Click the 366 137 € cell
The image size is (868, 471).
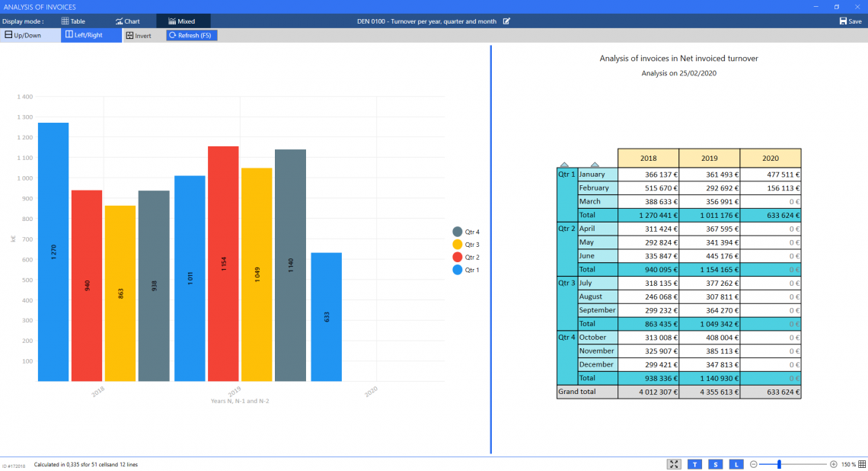648,174
